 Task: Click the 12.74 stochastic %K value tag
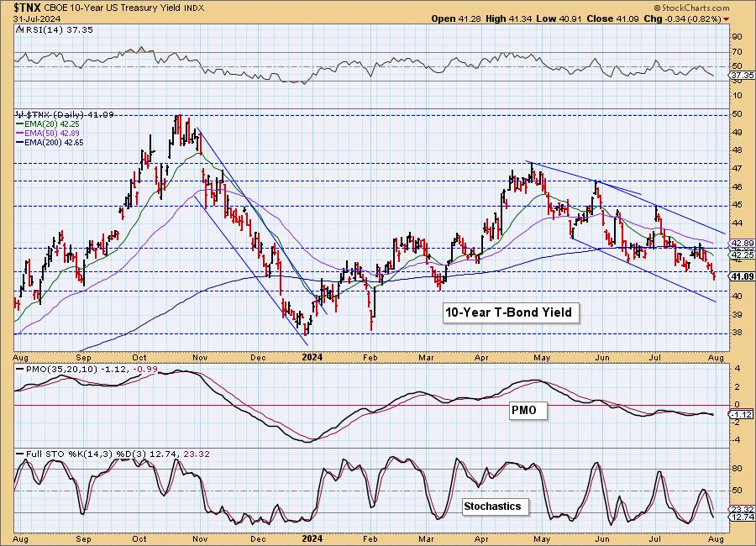[x=742, y=517]
